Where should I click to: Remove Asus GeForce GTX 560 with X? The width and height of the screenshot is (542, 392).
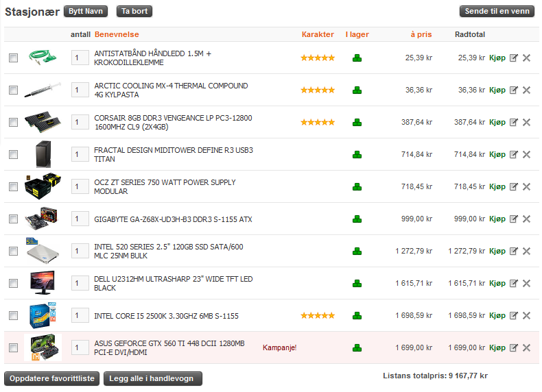[x=526, y=347]
